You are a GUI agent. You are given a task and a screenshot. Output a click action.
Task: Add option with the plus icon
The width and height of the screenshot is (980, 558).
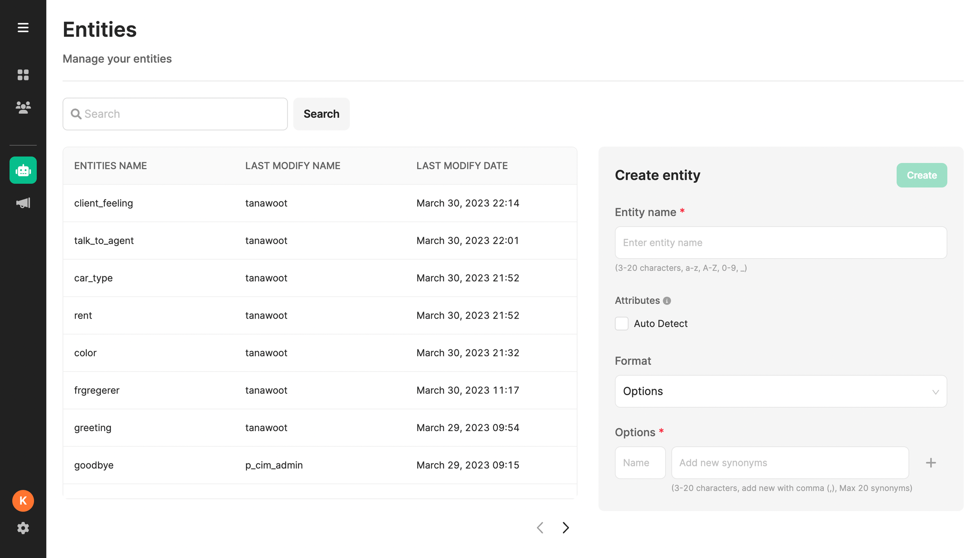point(931,463)
